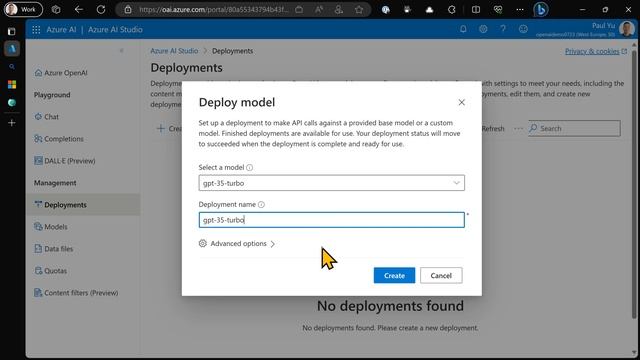Open the Select a model dropdown

(x=331, y=183)
